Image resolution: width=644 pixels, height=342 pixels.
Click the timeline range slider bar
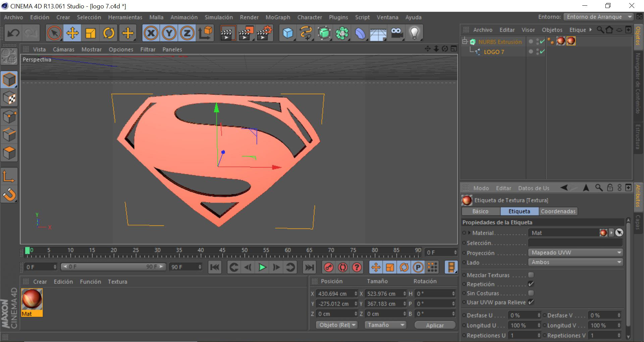point(113,267)
